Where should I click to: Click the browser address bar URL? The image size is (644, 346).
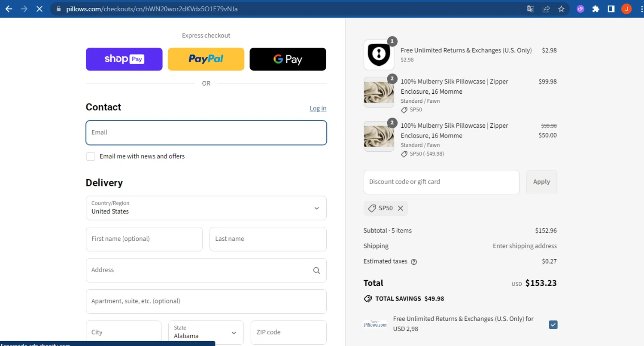coord(152,9)
